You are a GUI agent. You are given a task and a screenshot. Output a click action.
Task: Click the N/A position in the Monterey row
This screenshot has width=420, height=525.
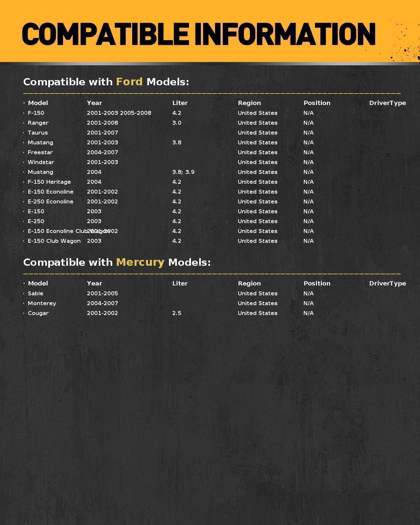[x=308, y=303]
